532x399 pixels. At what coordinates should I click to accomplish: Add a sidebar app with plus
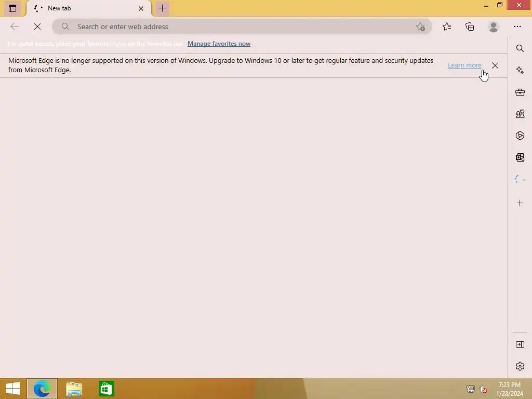click(x=520, y=203)
